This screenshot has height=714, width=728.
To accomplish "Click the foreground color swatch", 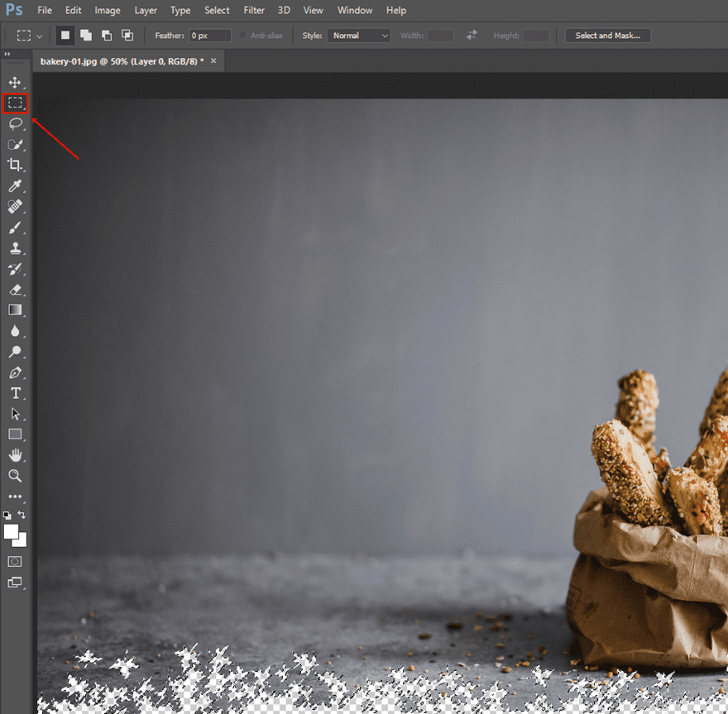I will coord(11,531).
